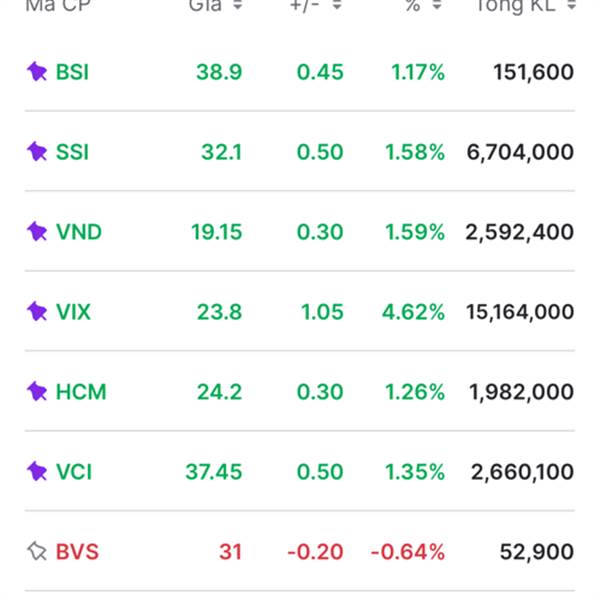Add BVS to favorites with star

(37, 551)
